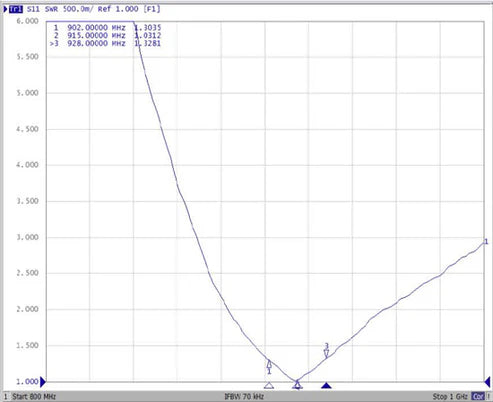Viewport: 493px width, 402px height.
Task: Open the S11 measurement parameter selector
Action: point(33,9)
